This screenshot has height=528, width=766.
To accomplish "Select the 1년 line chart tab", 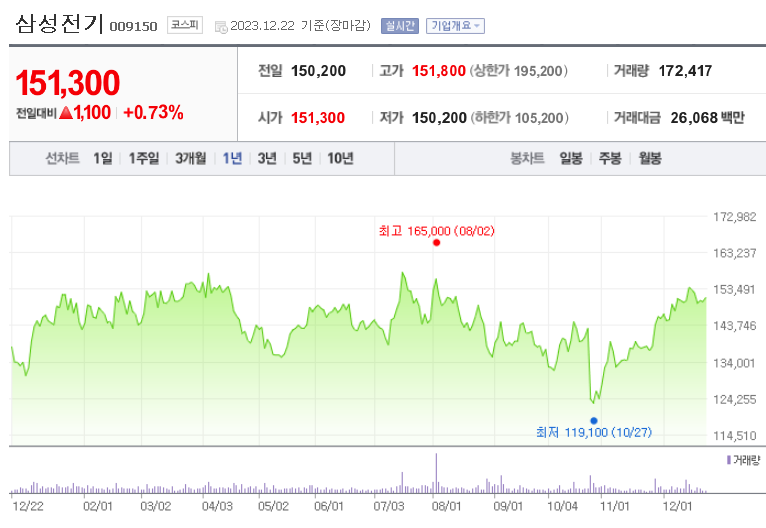I will [x=232, y=158].
